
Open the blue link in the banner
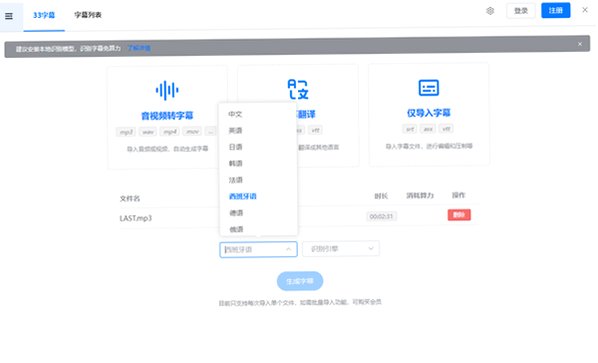click(139, 48)
